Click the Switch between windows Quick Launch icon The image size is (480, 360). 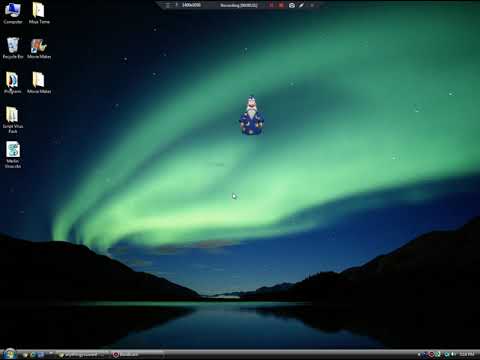pos(41,355)
